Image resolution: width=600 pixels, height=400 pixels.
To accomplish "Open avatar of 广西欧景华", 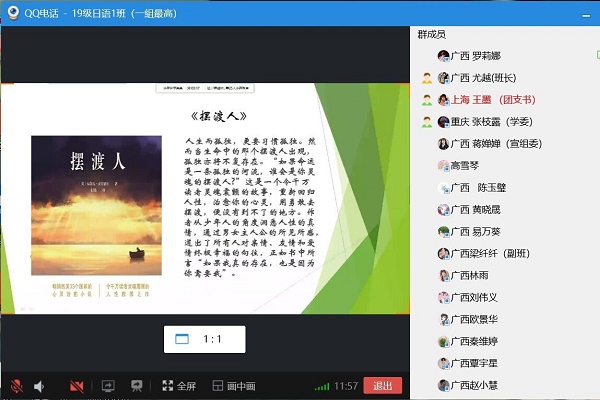I will point(443,319).
